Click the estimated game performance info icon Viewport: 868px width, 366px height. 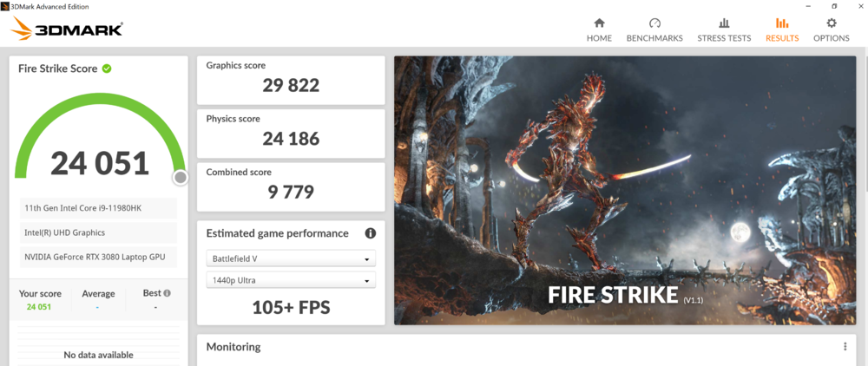pos(371,233)
